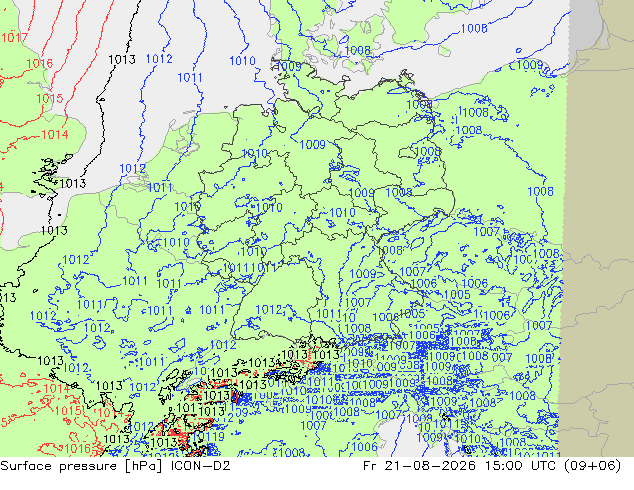Image resolution: width=634 pixels, height=490 pixels.
Task: Click the "Fr" weekday abbreviation
Action: [x=370, y=466]
